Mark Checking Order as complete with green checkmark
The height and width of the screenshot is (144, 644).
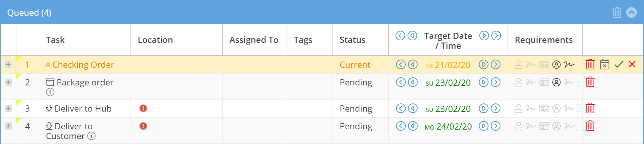click(619, 64)
